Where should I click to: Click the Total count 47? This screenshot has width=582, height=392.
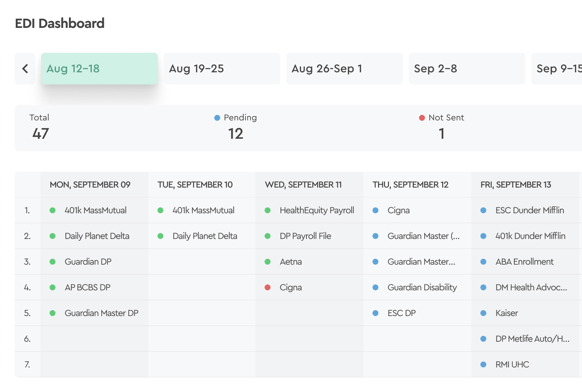point(41,134)
